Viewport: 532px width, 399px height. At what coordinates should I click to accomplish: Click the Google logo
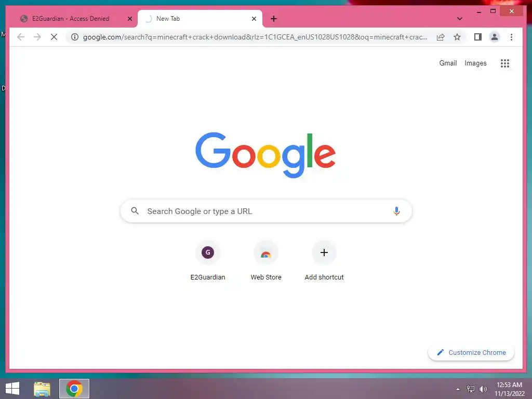click(265, 155)
